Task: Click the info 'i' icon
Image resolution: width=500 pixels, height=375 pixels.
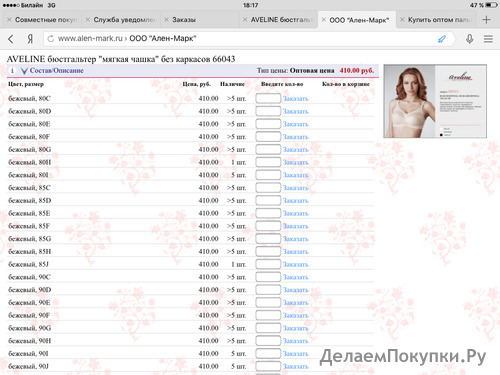Action: click(12, 71)
